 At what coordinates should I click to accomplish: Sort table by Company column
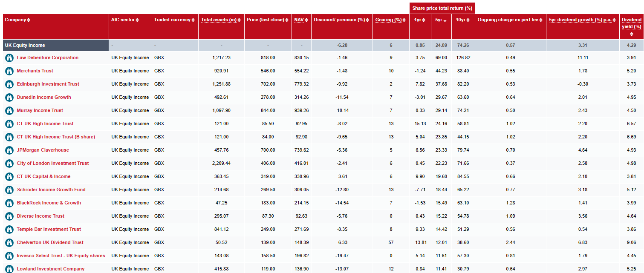[x=17, y=20]
